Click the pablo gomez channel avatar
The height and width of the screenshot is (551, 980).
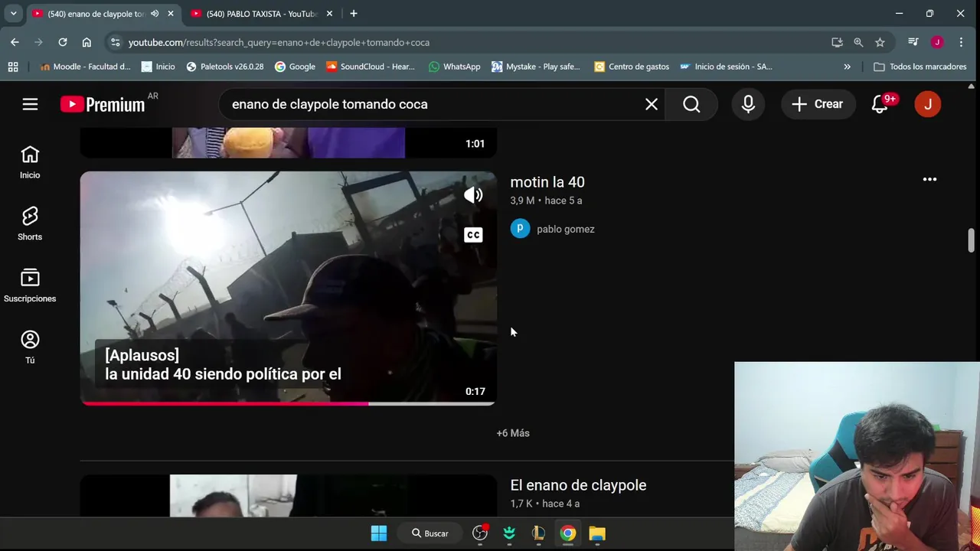520,228
